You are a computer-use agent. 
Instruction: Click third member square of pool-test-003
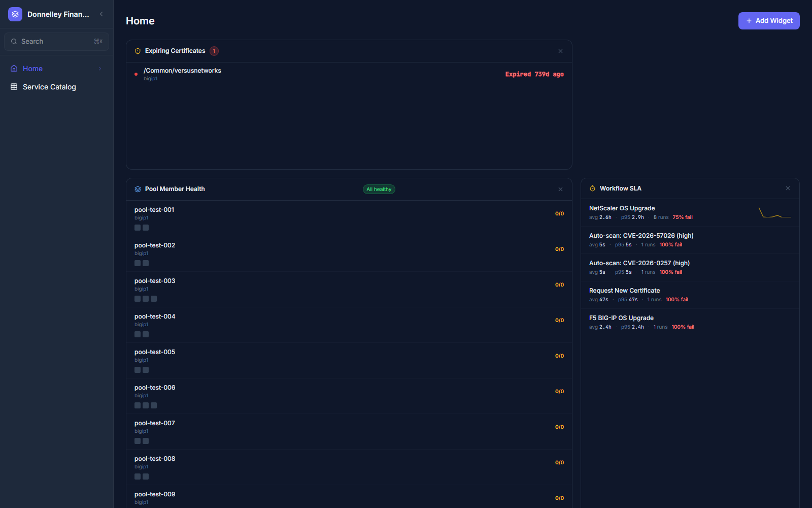click(154, 299)
